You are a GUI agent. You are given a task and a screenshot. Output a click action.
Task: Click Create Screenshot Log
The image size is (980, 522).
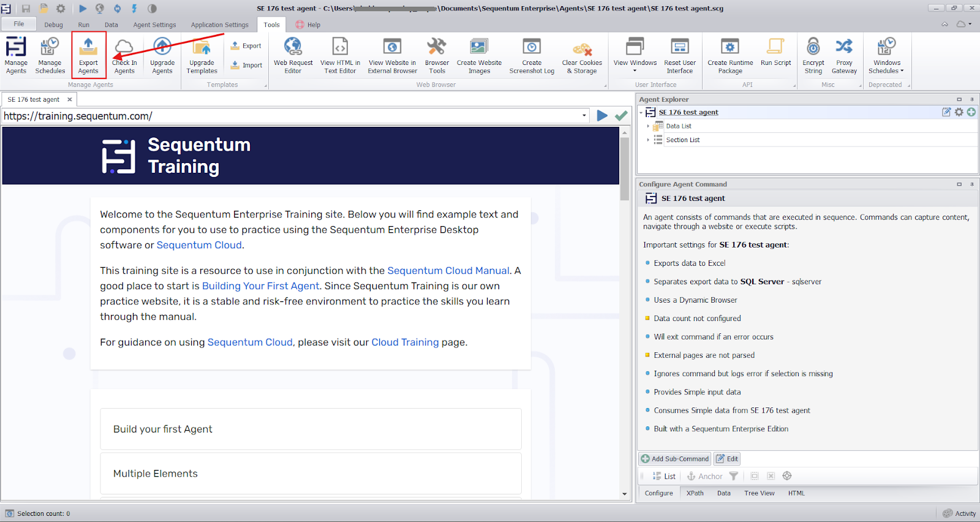[532, 55]
